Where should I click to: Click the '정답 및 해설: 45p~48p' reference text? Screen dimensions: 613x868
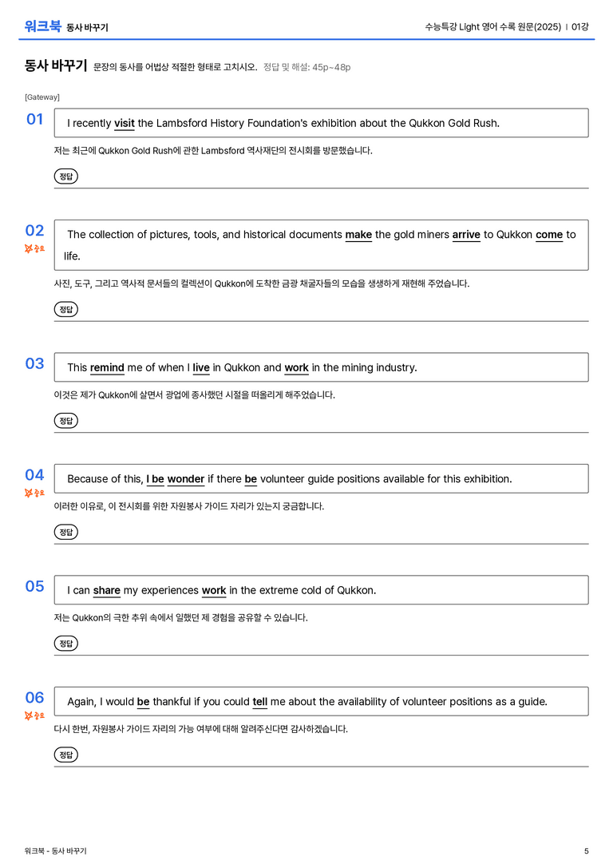(307, 68)
